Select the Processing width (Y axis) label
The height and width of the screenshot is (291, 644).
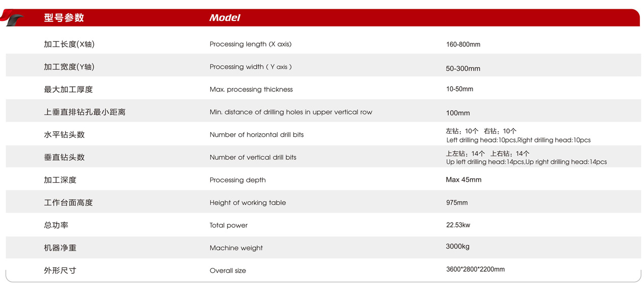(251, 67)
